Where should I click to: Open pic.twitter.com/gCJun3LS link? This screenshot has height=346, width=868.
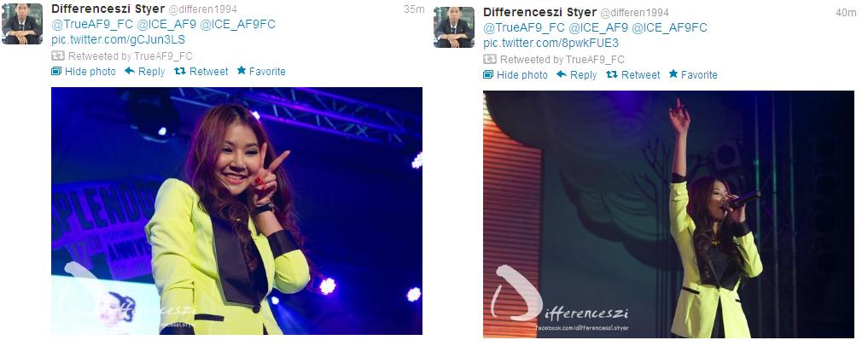[118, 40]
